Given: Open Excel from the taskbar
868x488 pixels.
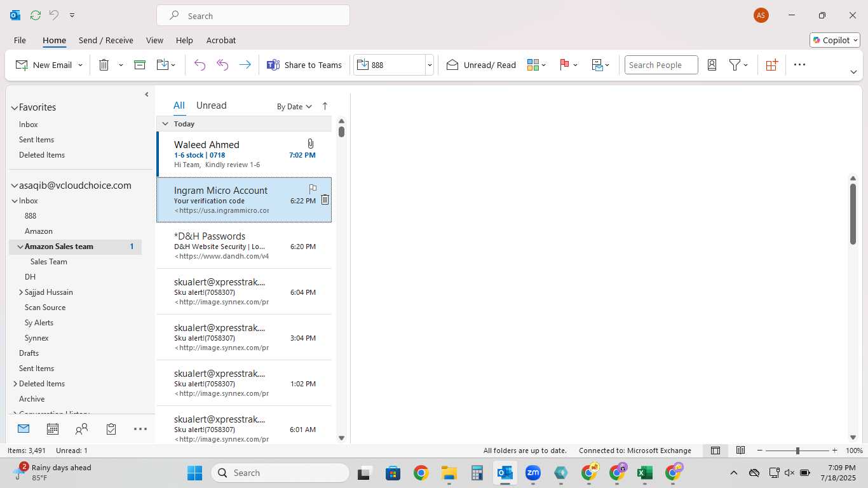Looking at the screenshot, I should click(x=645, y=473).
